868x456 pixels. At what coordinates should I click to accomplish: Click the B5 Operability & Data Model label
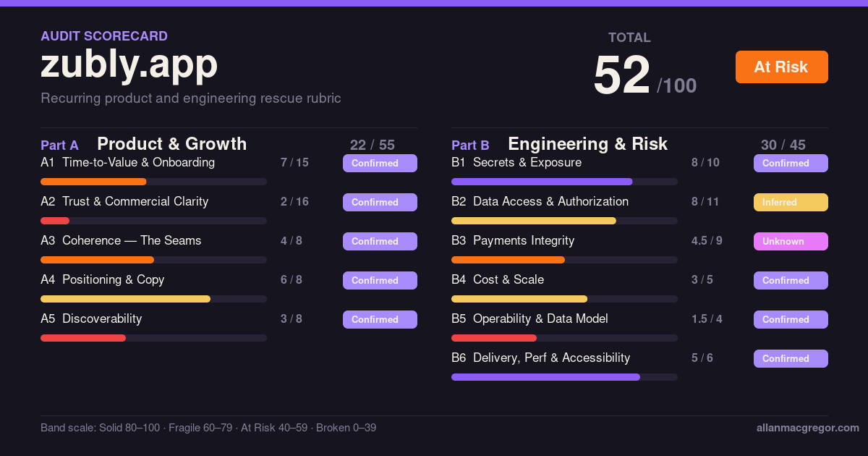(x=529, y=319)
